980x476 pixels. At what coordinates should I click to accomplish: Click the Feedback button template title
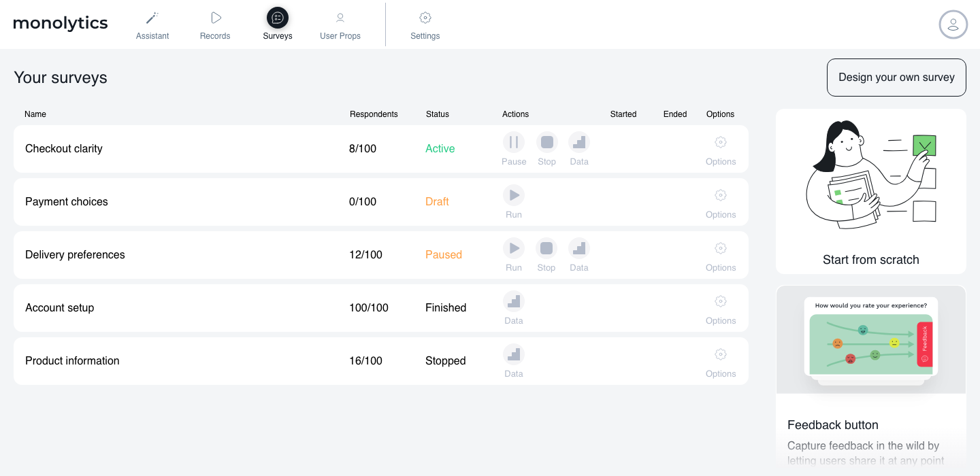[833, 425]
